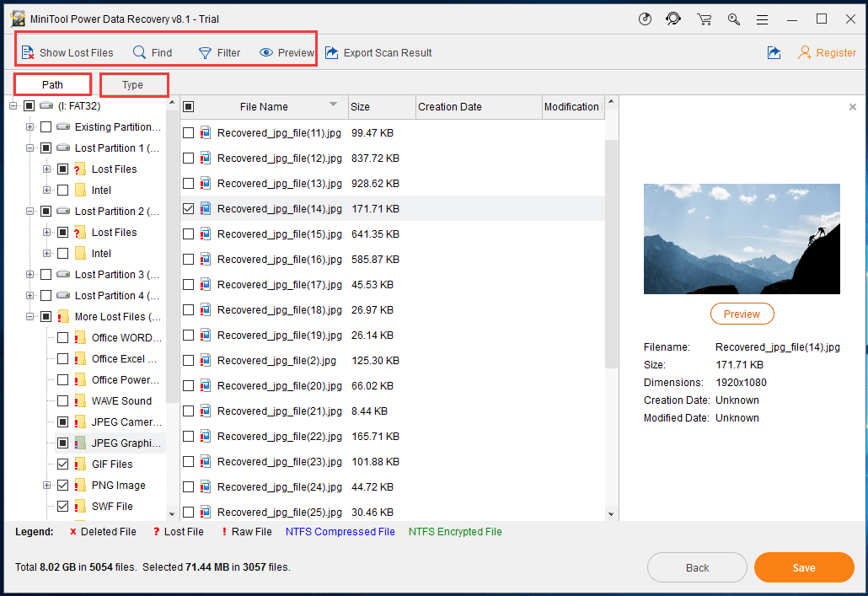Open the hamburger menu in the title bar
868x596 pixels.
tap(763, 19)
